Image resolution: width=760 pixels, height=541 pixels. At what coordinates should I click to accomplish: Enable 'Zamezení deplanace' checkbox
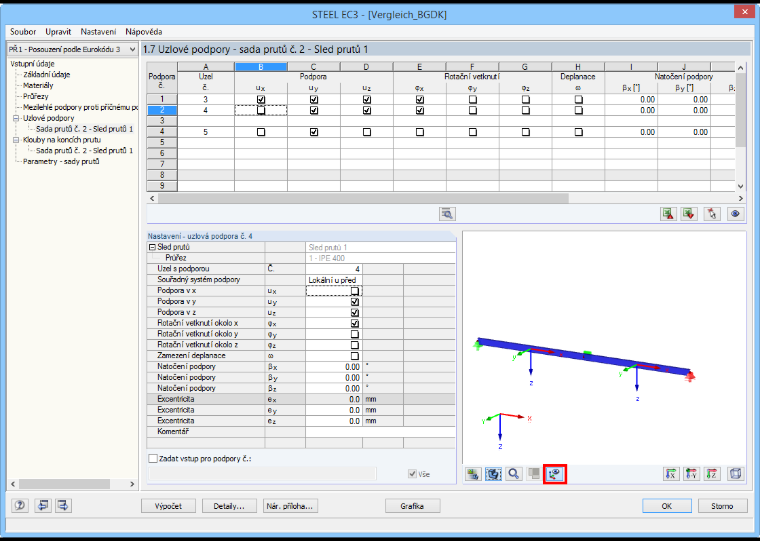point(355,356)
